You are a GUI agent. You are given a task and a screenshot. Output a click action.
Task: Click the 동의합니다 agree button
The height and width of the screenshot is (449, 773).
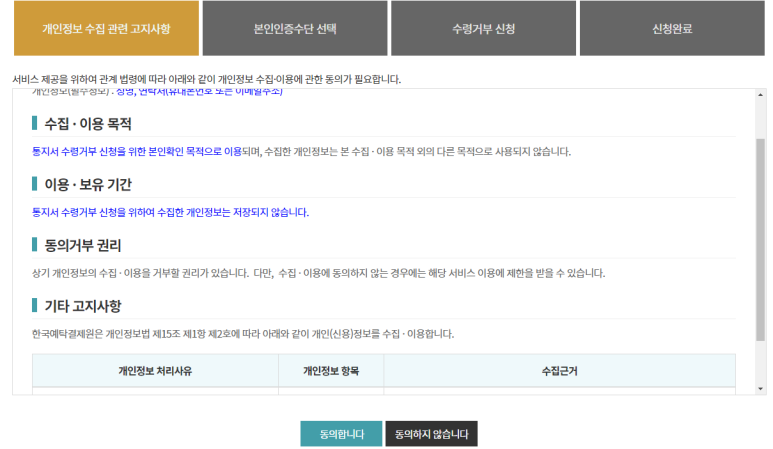click(341, 434)
